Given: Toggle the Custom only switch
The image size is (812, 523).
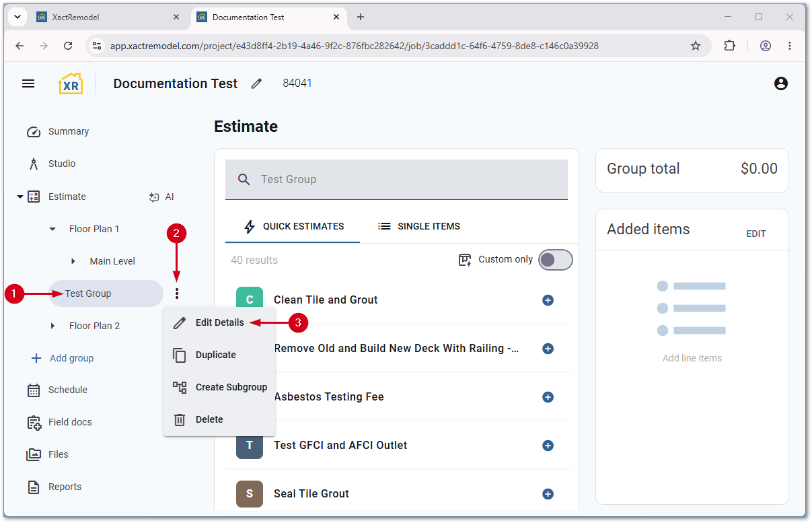Looking at the screenshot, I should click(x=556, y=260).
